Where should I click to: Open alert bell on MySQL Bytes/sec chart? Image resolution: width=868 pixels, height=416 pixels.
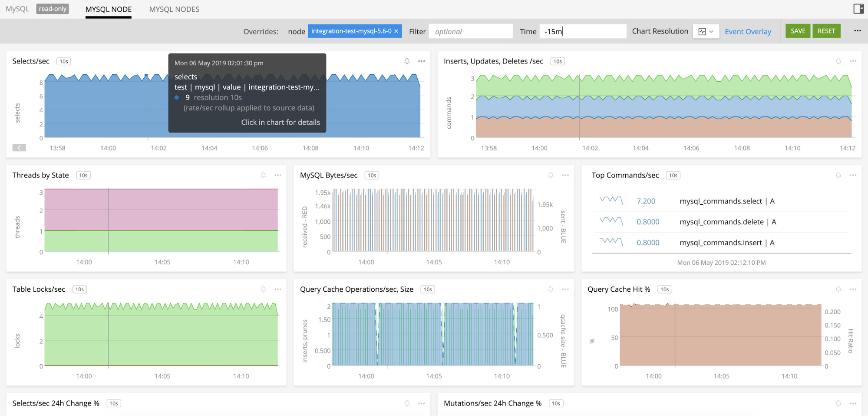coord(551,175)
